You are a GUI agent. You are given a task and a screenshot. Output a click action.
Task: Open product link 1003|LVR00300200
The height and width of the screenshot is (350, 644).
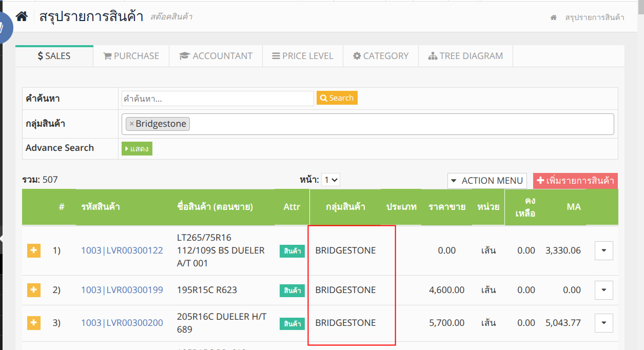point(122,323)
